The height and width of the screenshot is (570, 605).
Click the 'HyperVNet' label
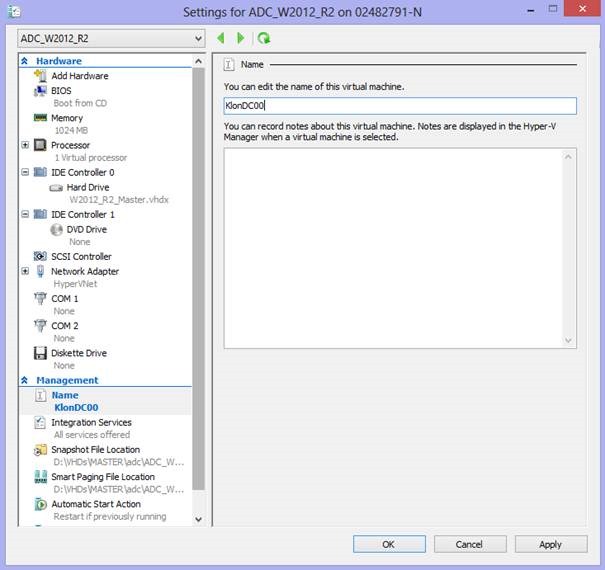[x=75, y=284]
